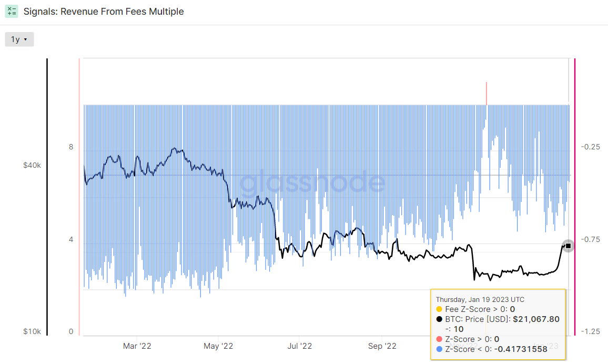Click the red Z-Score > 0 dot
Image resolution: width=608 pixels, height=364 pixels.
tap(439, 339)
